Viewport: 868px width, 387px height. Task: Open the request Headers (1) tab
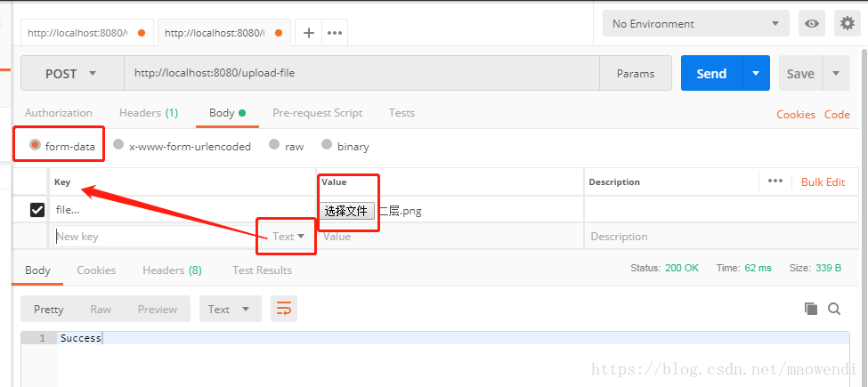point(149,113)
